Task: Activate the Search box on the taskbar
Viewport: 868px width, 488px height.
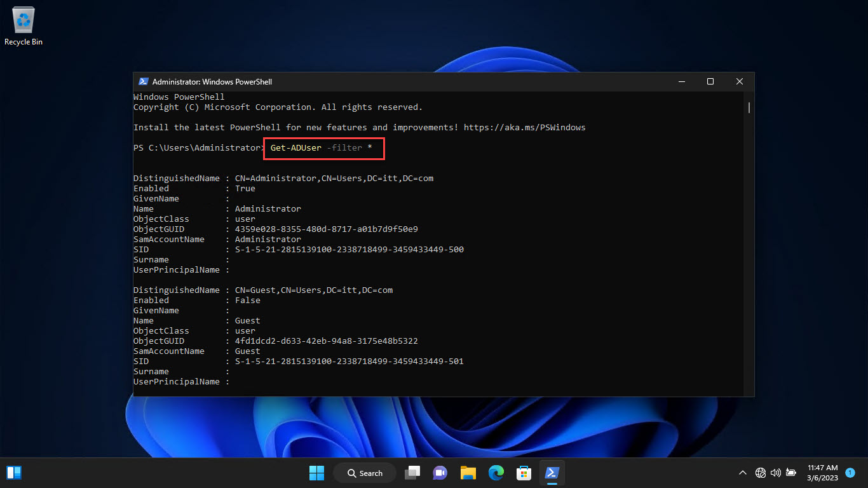Action: pyautogui.click(x=364, y=473)
